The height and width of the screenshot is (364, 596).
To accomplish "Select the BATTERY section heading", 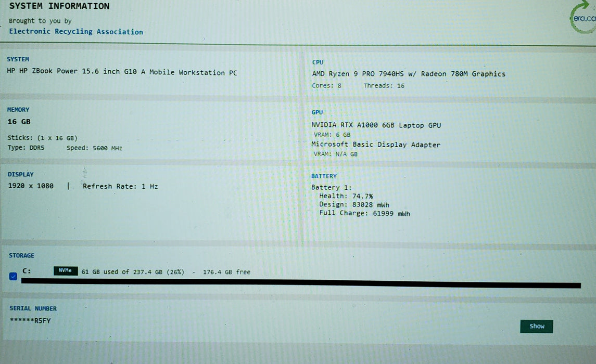I will pos(324,176).
